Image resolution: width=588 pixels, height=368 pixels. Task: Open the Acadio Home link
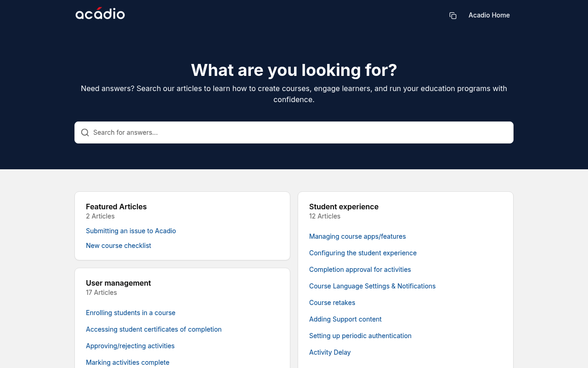489,15
